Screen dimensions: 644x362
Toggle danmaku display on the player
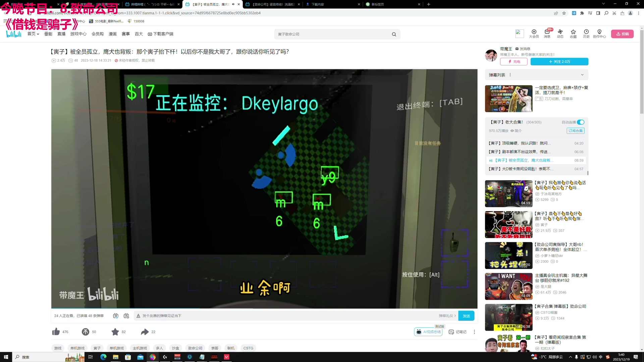click(116, 316)
